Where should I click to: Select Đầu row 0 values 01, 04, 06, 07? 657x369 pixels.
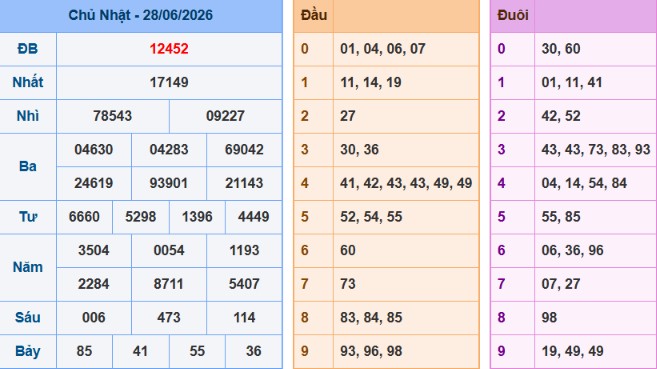pos(383,49)
